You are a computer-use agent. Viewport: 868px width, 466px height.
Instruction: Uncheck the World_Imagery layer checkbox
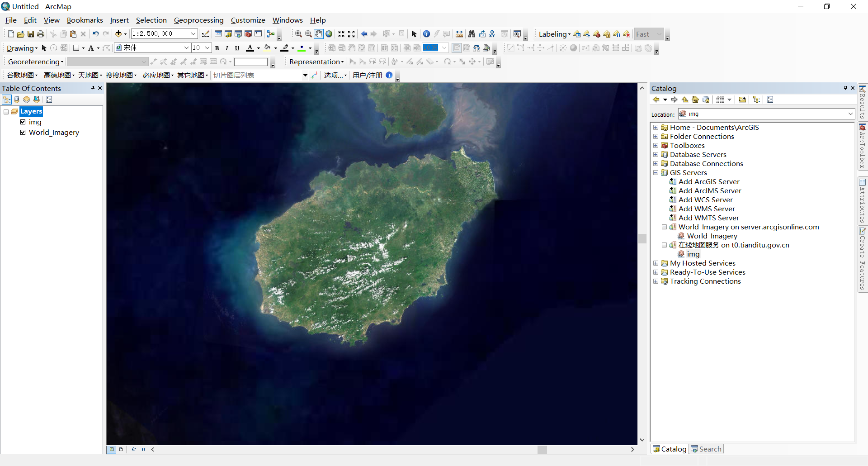click(23, 132)
